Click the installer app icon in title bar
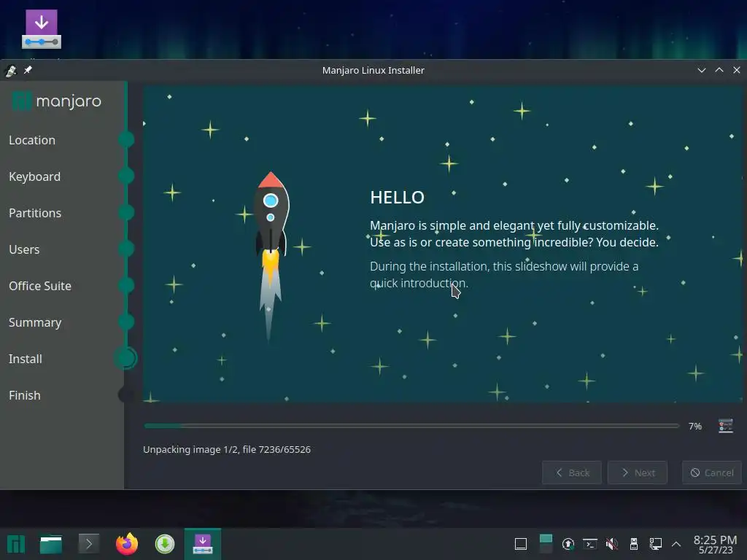The width and height of the screenshot is (747, 560). tap(10, 71)
